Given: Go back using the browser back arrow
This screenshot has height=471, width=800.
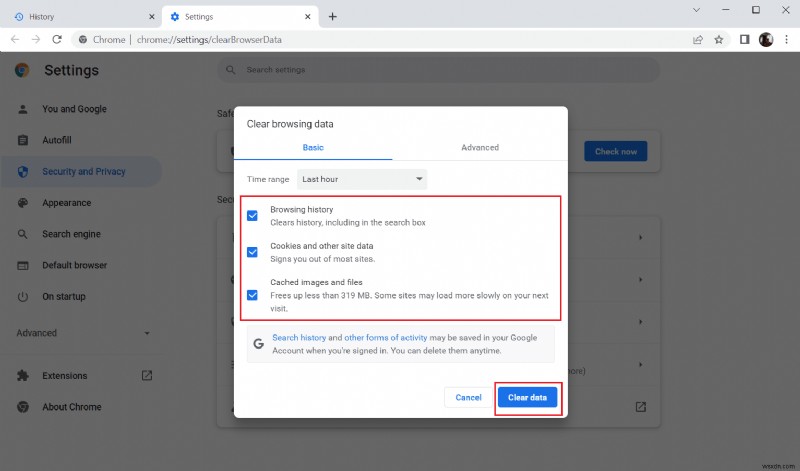Looking at the screenshot, I should 15,39.
